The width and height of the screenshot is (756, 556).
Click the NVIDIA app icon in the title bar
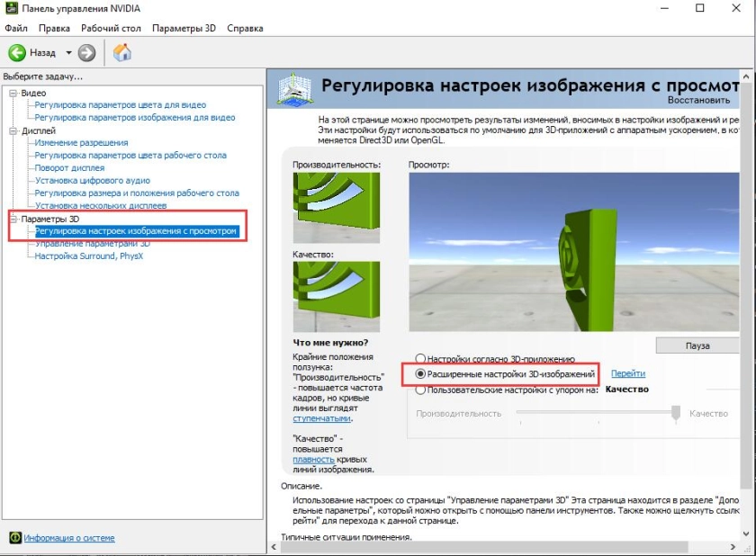tap(11, 9)
